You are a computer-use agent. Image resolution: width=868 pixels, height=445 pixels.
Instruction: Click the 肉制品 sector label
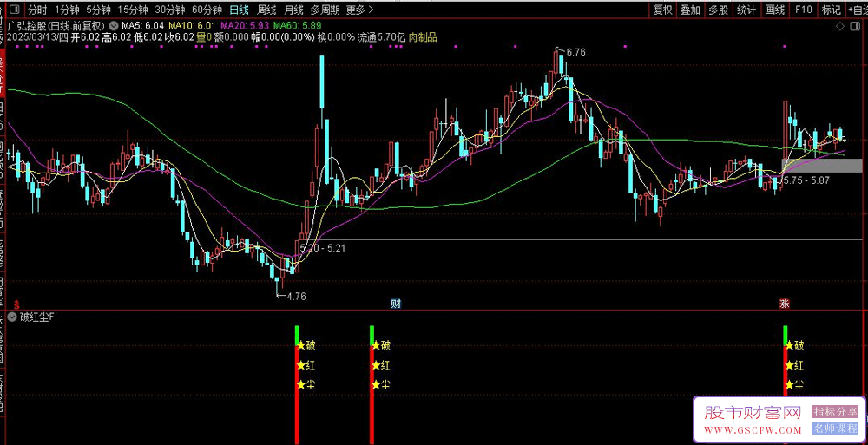[423, 37]
